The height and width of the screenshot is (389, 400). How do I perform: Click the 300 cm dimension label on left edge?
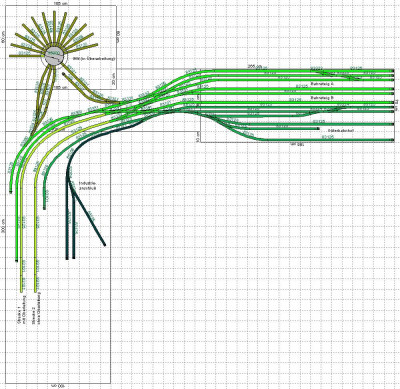(3, 226)
